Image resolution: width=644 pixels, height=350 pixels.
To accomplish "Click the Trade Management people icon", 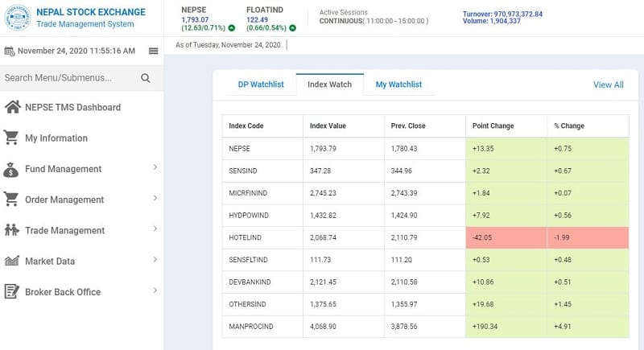I will pos(12,230).
